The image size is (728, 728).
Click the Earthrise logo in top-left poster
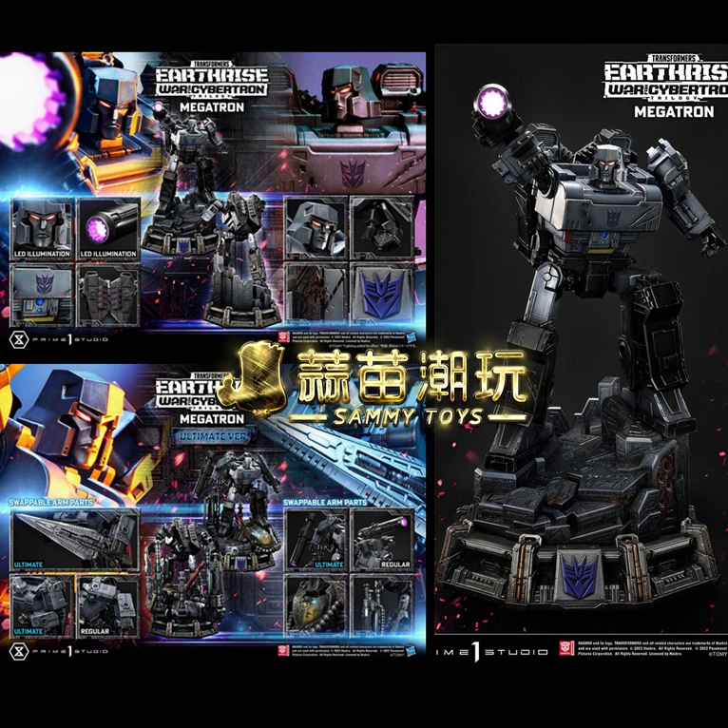pos(212,79)
